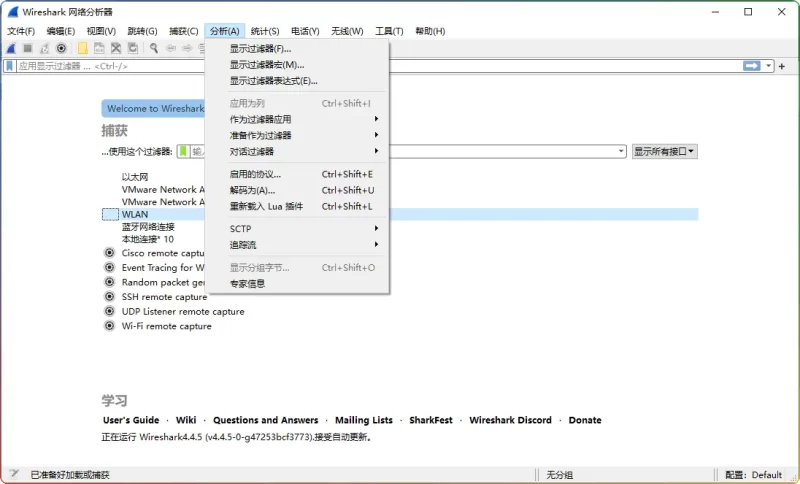800x484 pixels.
Task: Open the Wiki link
Action: click(186, 420)
